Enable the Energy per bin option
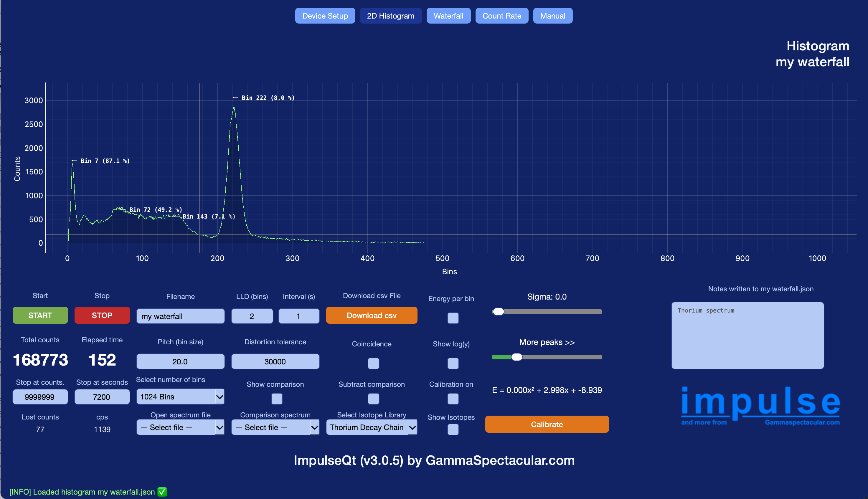868x499 pixels. coord(453,318)
